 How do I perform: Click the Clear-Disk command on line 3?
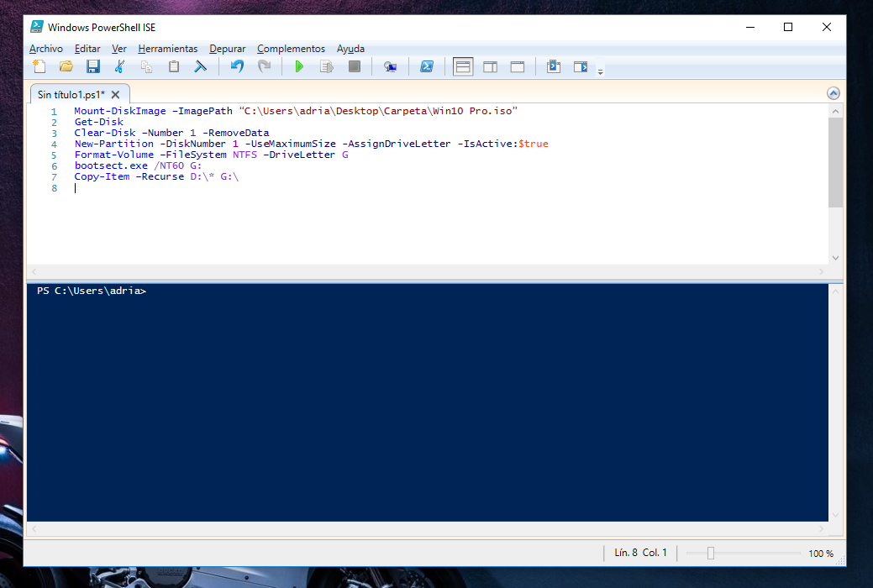pos(105,133)
